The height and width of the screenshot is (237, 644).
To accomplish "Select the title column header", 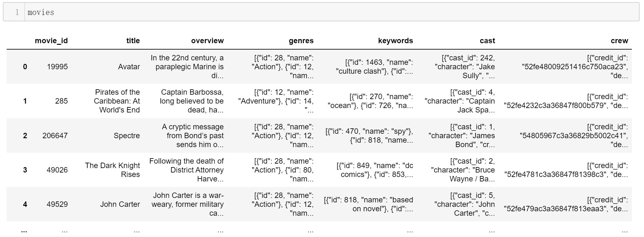I will coord(133,41).
